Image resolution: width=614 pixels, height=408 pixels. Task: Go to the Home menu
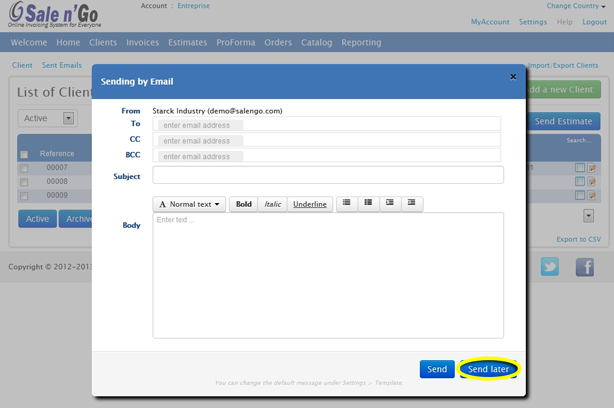[68, 42]
